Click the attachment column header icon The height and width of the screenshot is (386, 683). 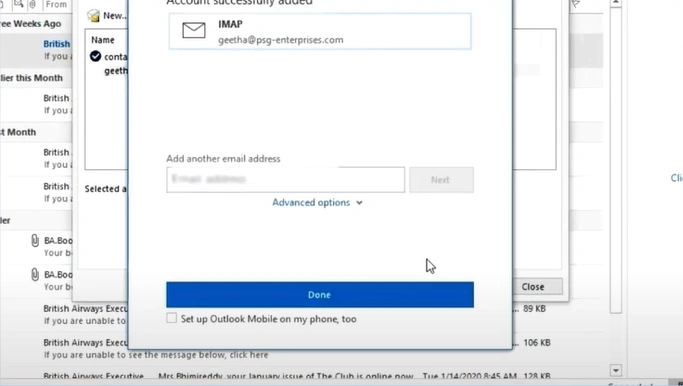click(x=33, y=5)
